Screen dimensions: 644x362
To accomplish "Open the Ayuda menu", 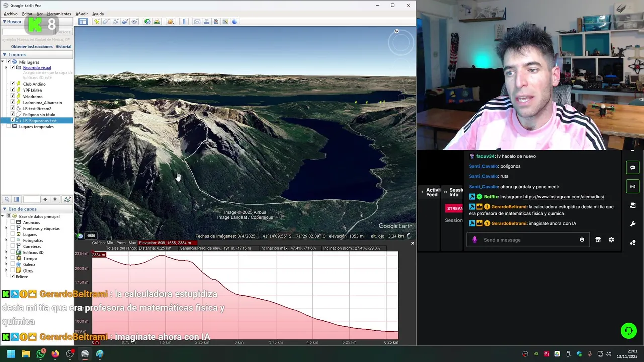I will 98,14.
